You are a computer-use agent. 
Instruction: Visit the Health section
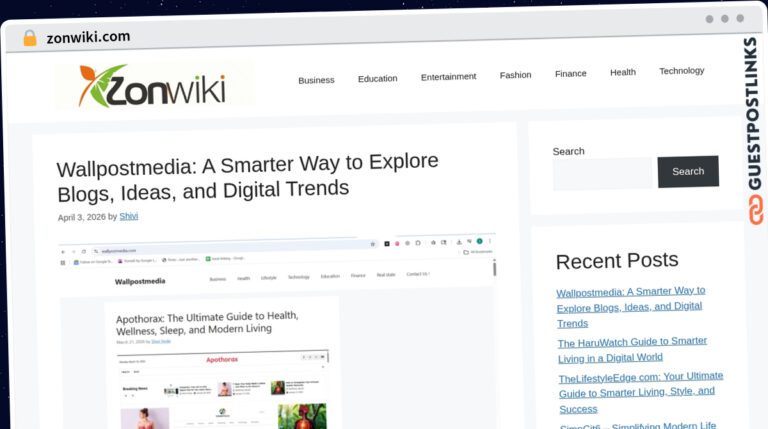pyautogui.click(x=623, y=72)
